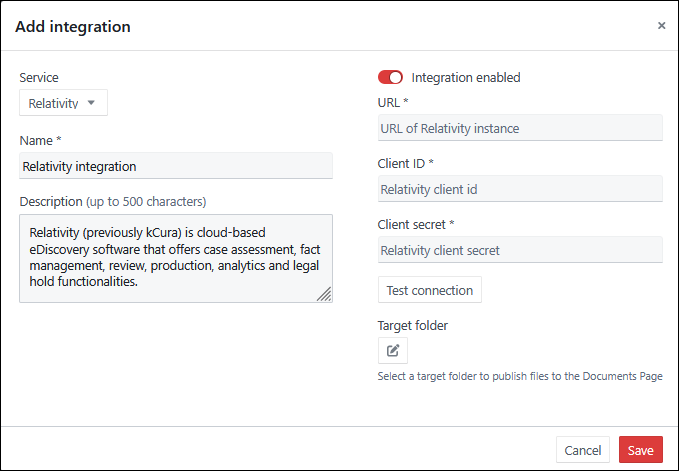Close the Add integration dialog
679x471 pixels.
pyautogui.click(x=661, y=26)
